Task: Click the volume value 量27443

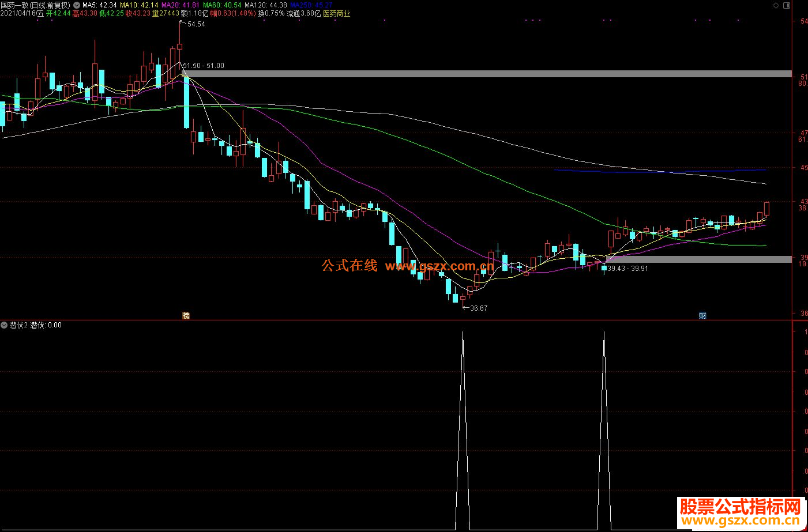Action: [x=166, y=13]
